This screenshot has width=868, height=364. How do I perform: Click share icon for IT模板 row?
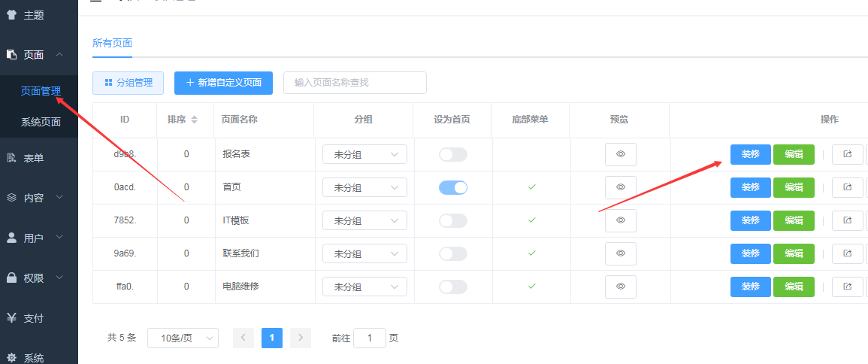pos(848,220)
